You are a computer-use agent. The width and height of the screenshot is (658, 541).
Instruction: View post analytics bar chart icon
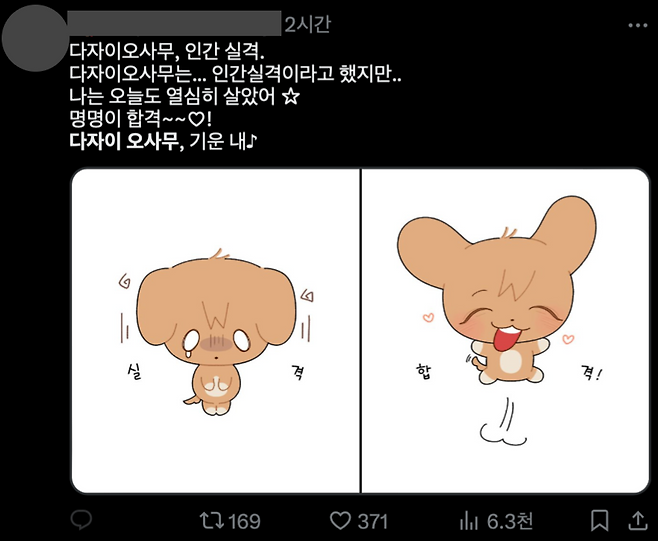click(469, 521)
